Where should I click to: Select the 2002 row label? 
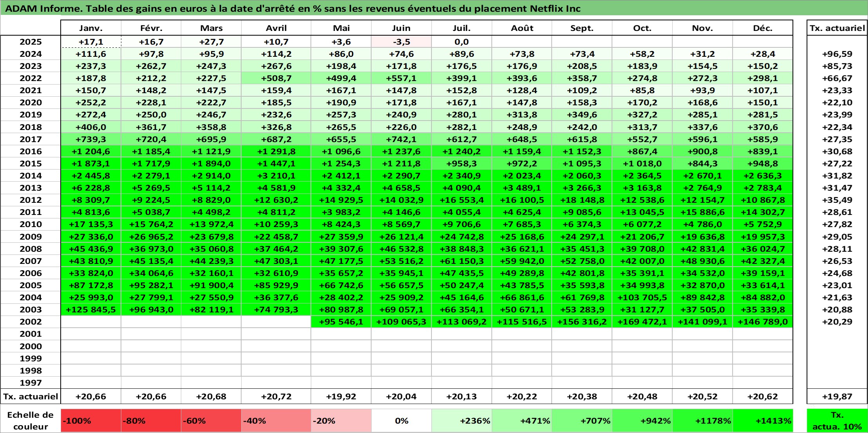click(x=31, y=322)
